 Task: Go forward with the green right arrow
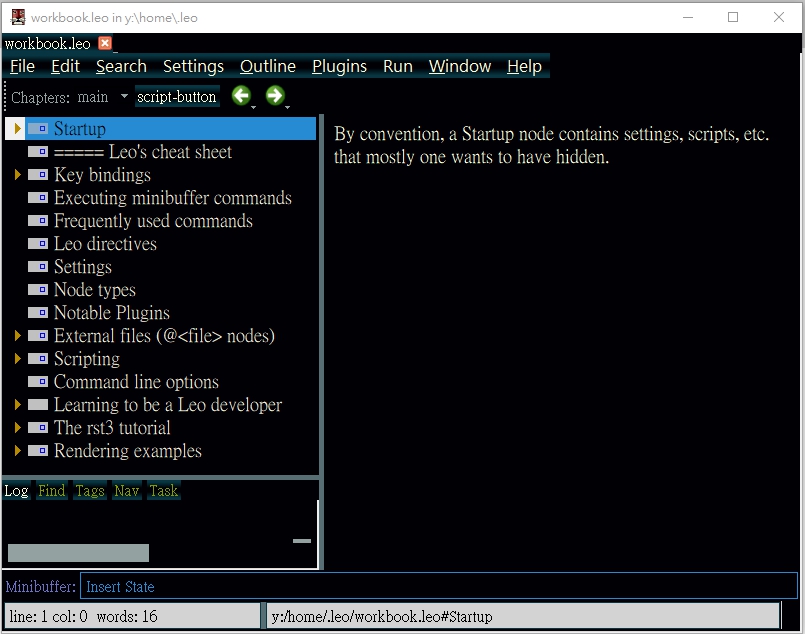click(275, 95)
